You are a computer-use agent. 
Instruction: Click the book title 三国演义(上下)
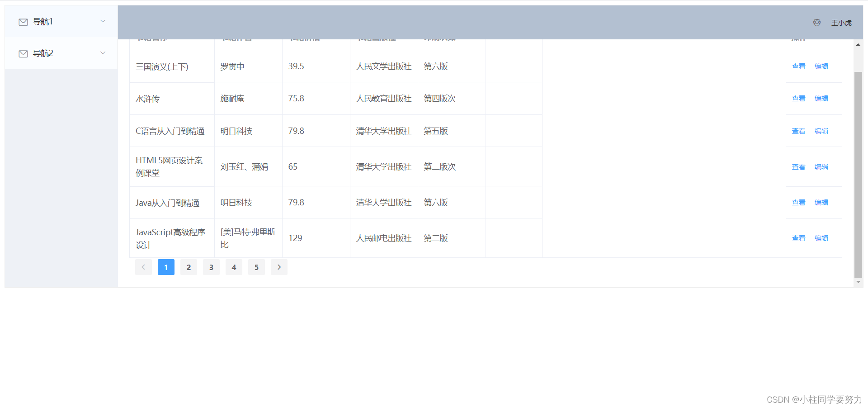pyautogui.click(x=162, y=66)
